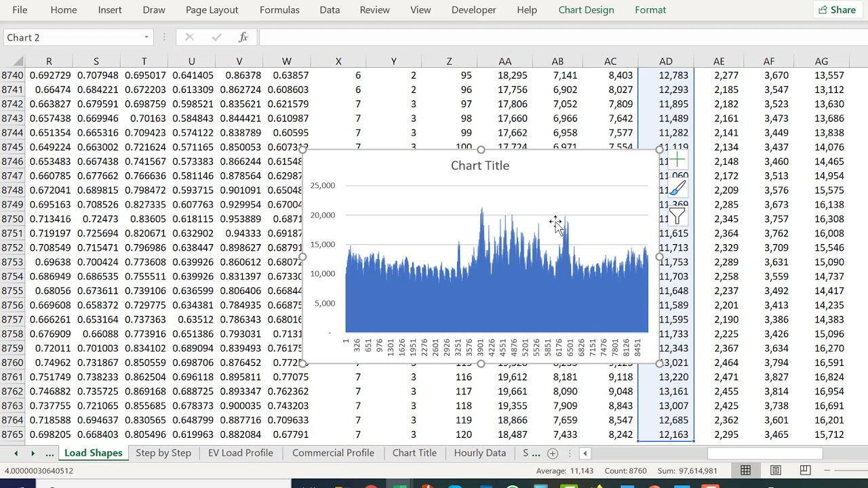Click horizontal scrollbar left arrow
The image size is (868, 488).
click(x=585, y=453)
